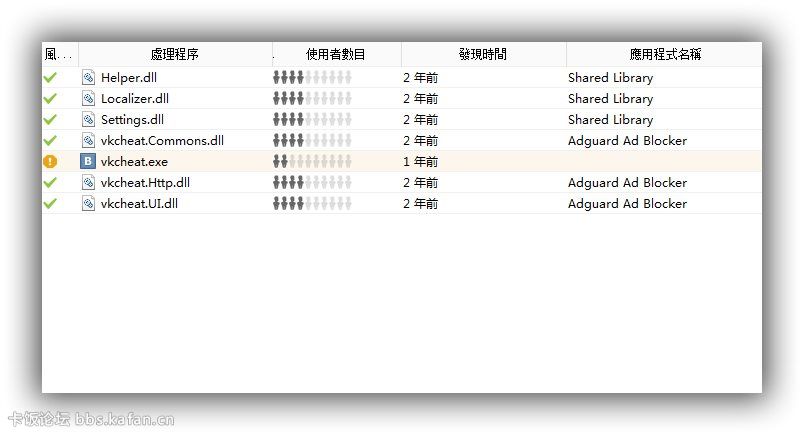Click Adguard Ad Blocker in vkcheat.Commons.dll row
804x435 pixels.
tap(628, 141)
